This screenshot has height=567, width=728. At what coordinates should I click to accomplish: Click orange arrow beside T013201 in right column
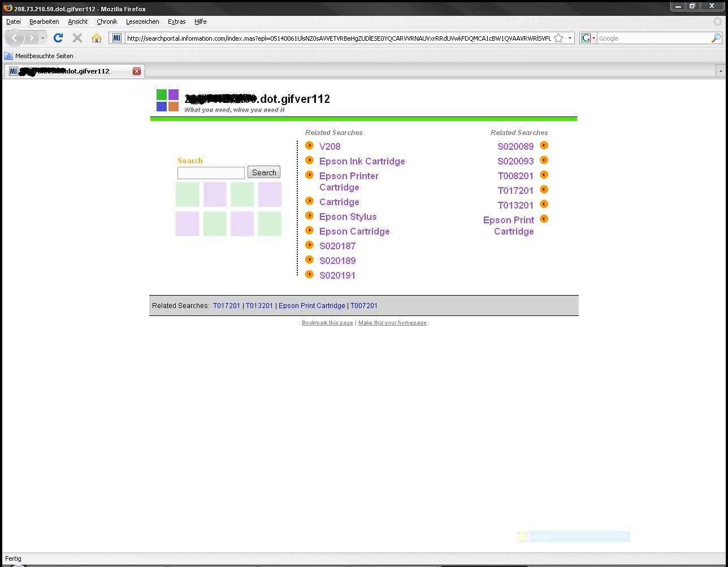(544, 204)
